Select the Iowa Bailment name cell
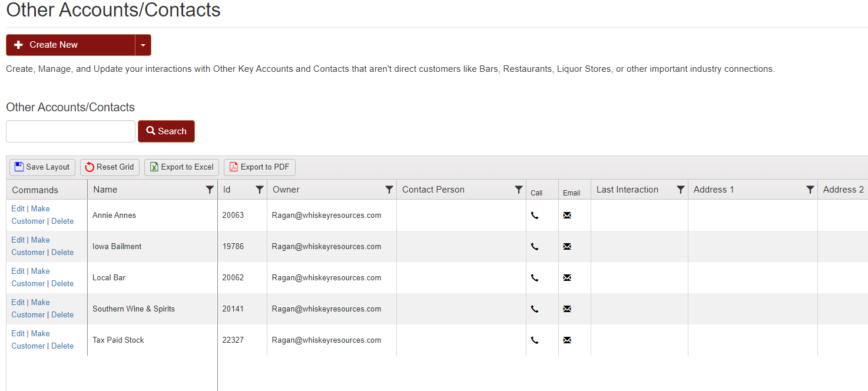The height and width of the screenshot is (391, 868). 153,247
